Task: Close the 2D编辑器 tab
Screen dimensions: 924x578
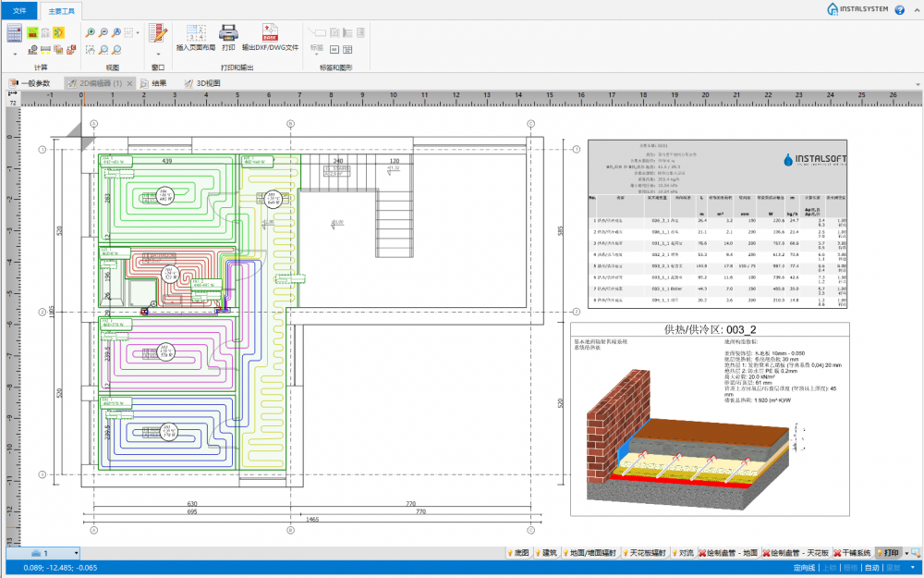Action: [129, 83]
